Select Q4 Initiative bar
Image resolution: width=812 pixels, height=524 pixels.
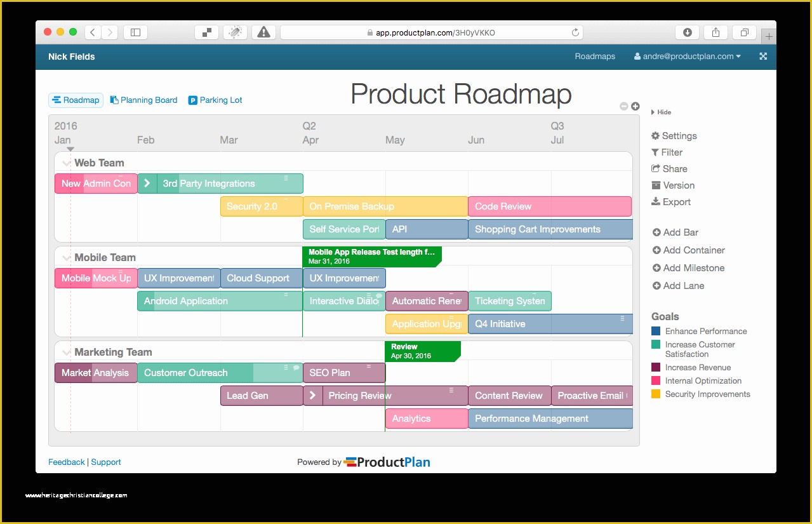[x=550, y=324]
